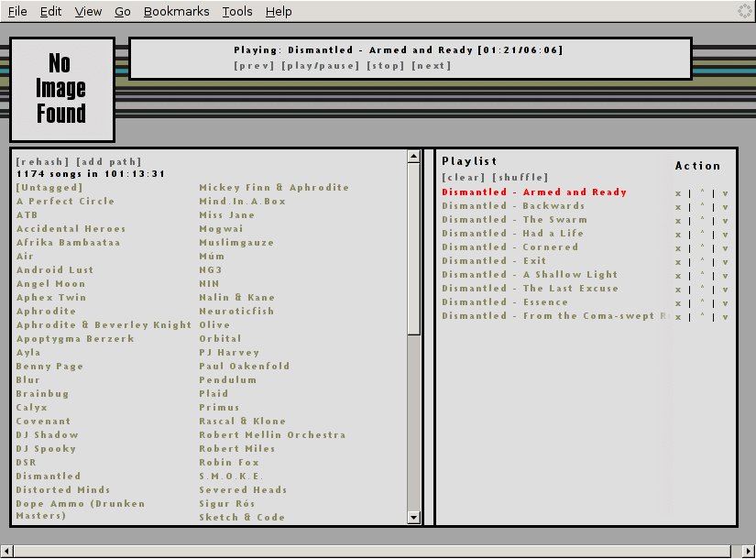Play Dismantled - Backwards from playlist

click(513, 205)
